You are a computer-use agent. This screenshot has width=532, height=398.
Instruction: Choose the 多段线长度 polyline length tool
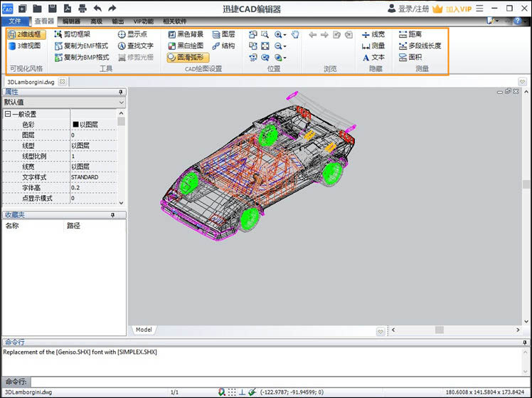coord(420,46)
